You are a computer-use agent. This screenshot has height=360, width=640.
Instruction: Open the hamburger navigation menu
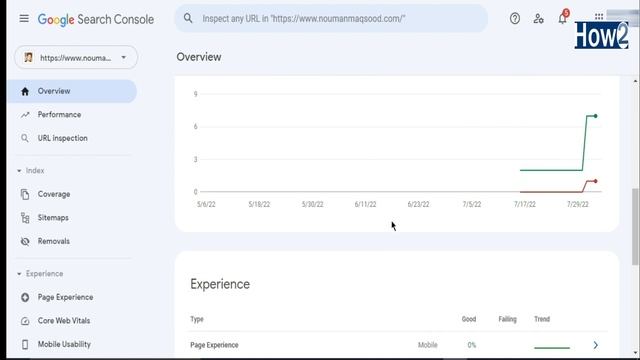pyautogui.click(x=24, y=19)
